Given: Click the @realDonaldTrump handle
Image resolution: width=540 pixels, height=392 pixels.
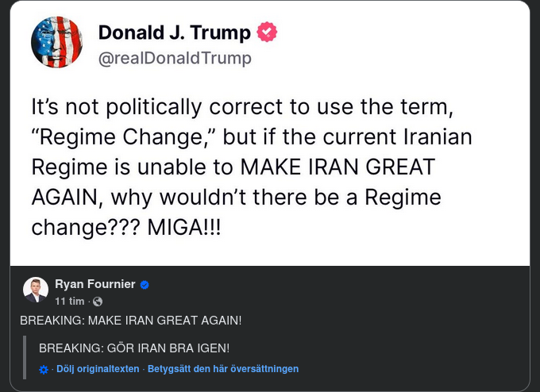Looking at the screenshot, I should click(175, 58).
